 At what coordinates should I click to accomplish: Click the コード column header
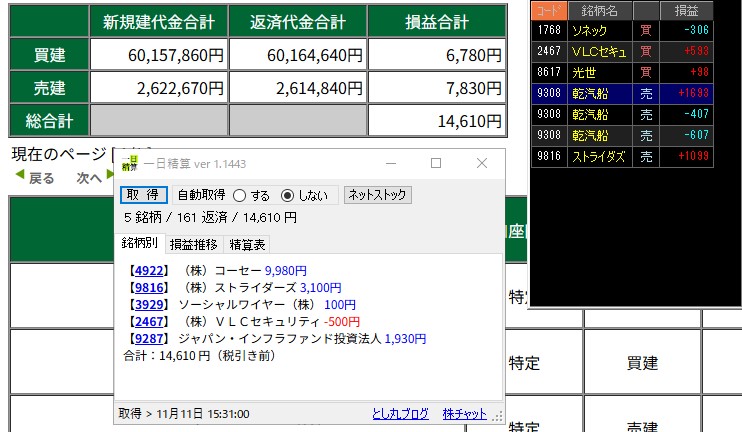click(547, 10)
